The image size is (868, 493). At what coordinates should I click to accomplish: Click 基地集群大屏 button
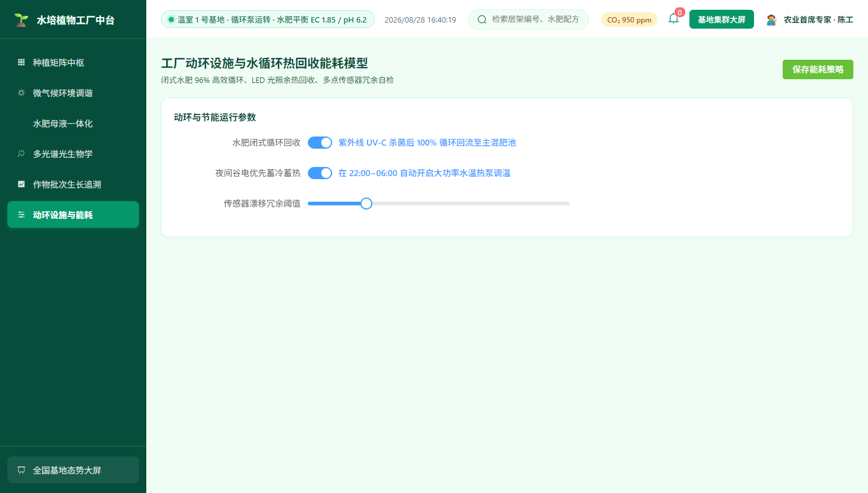[x=722, y=20]
